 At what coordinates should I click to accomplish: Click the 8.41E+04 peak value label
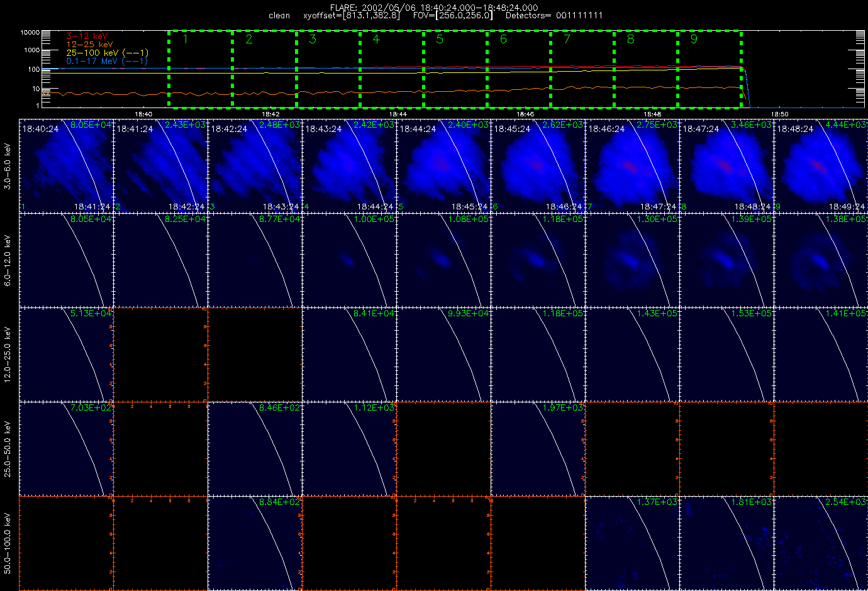374,313
